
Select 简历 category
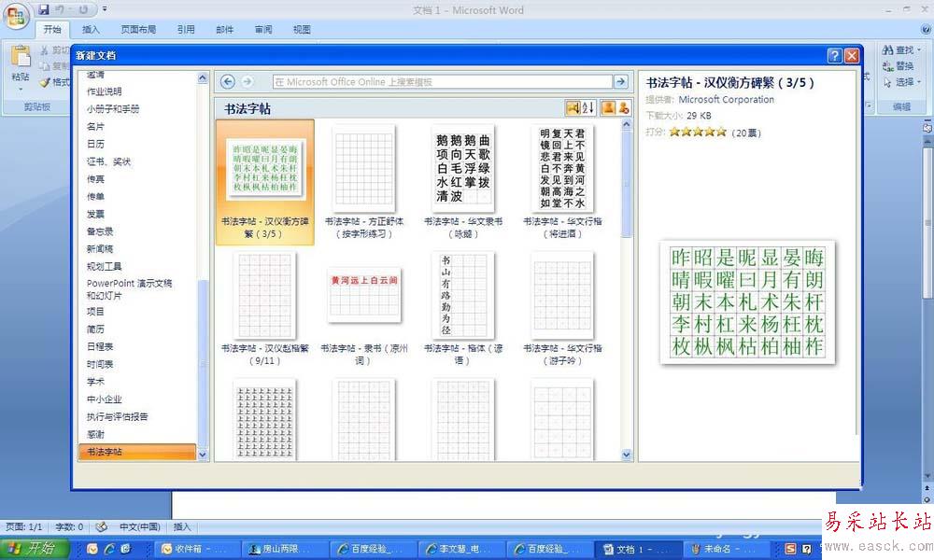(x=95, y=329)
